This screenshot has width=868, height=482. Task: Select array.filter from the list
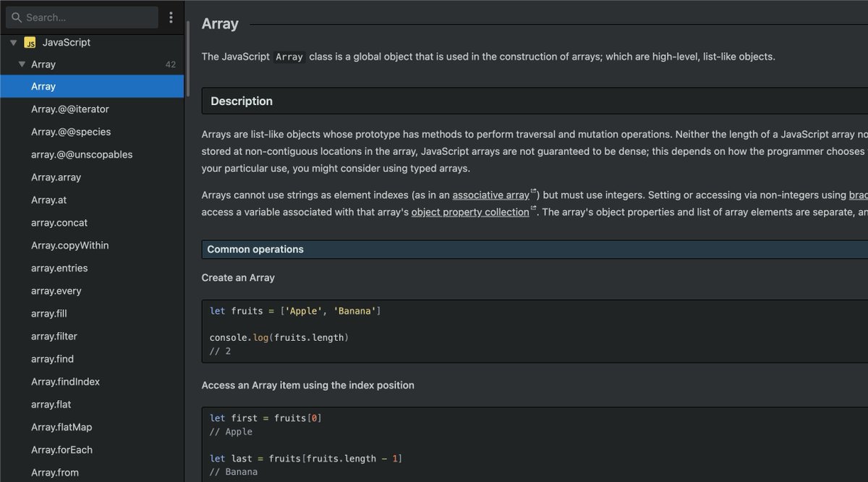pyautogui.click(x=54, y=337)
